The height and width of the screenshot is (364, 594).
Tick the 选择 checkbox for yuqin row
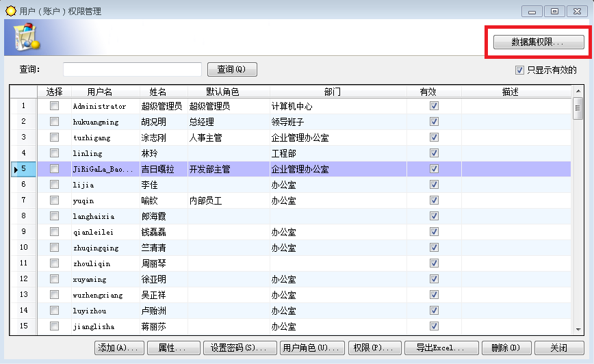(54, 200)
